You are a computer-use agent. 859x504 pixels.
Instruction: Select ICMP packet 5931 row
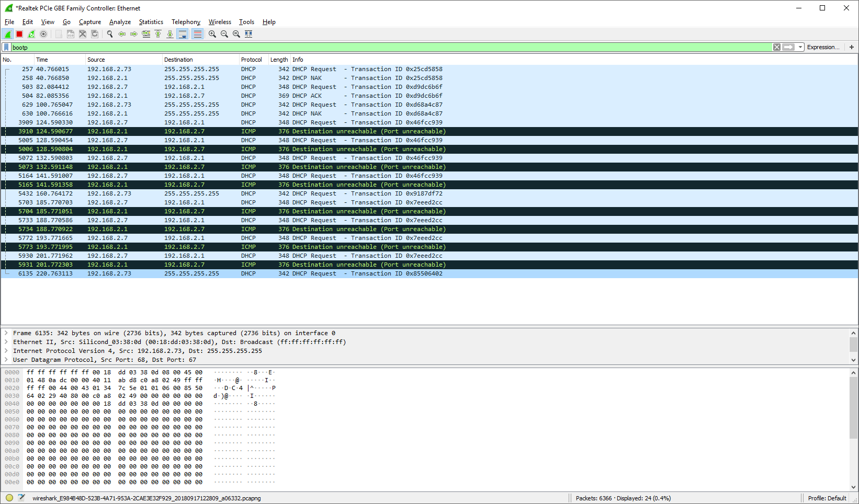click(429, 265)
